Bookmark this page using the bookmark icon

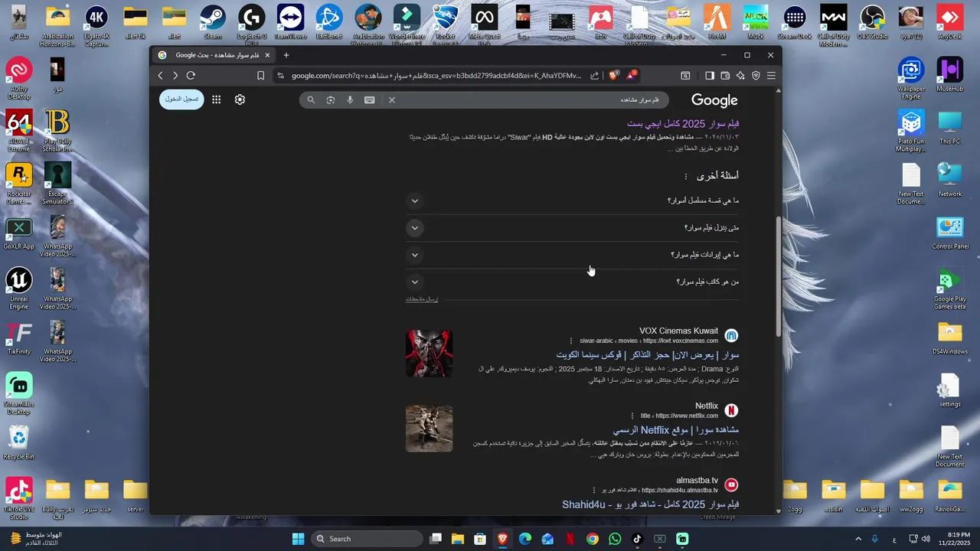point(260,76)
